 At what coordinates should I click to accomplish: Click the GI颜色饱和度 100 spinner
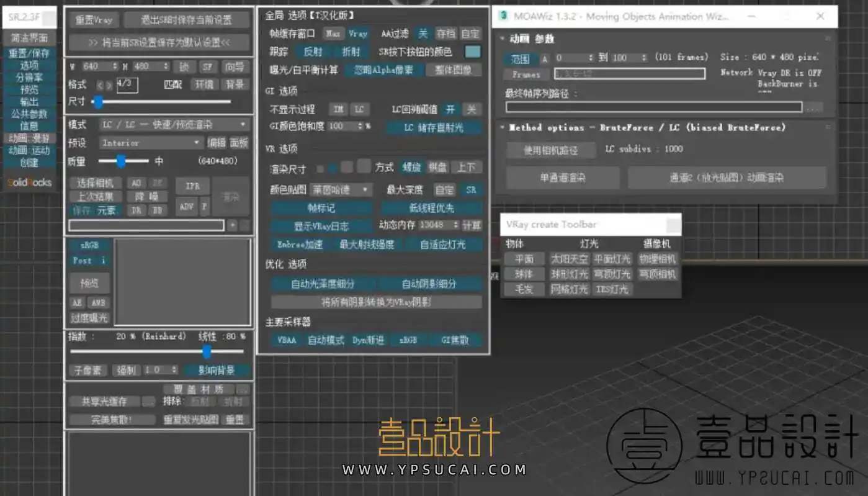tap(360, 126)
